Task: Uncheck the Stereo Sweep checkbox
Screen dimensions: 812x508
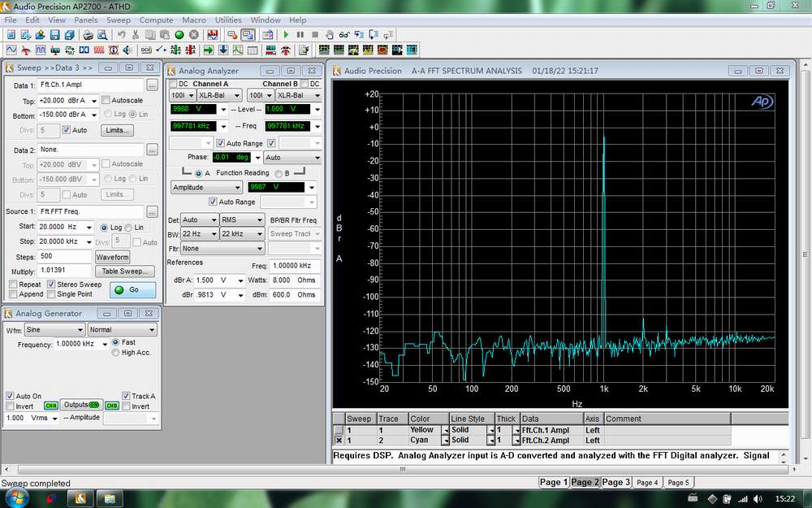Action: pyautogui.click(x=51, y=284)
